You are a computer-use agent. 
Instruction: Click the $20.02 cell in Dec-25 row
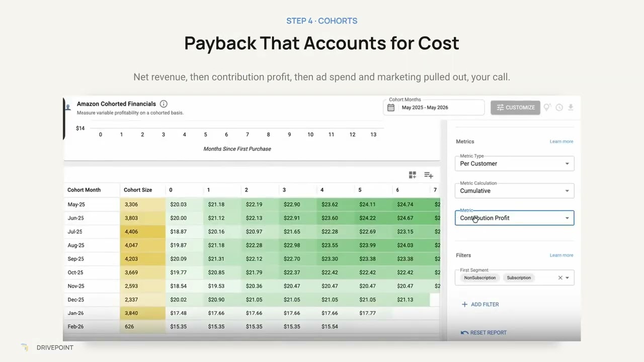tap(184, 299)
